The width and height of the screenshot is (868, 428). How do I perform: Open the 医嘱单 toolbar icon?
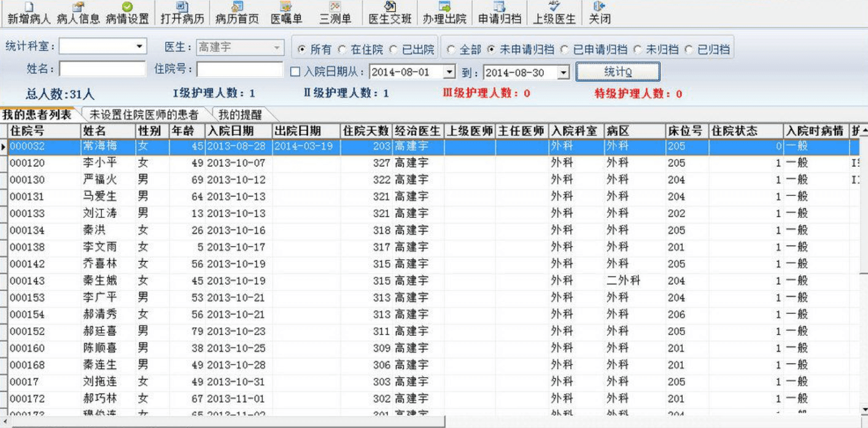click(287, 13)
